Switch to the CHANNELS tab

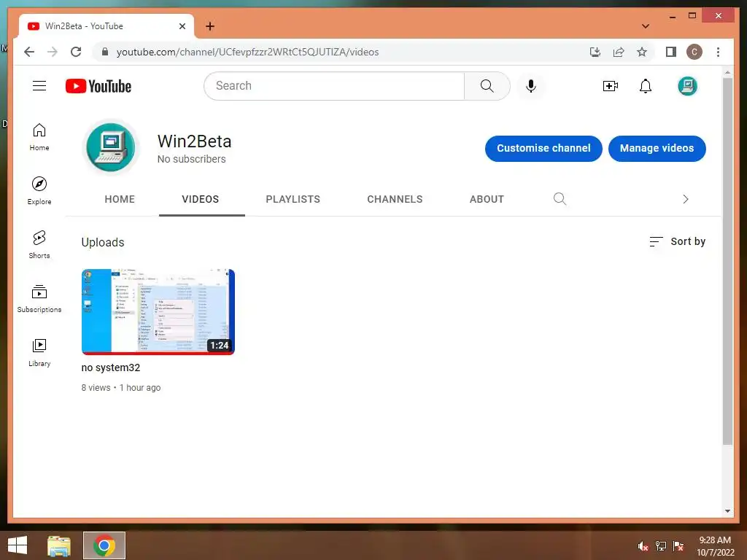click(x=395, y=199)
